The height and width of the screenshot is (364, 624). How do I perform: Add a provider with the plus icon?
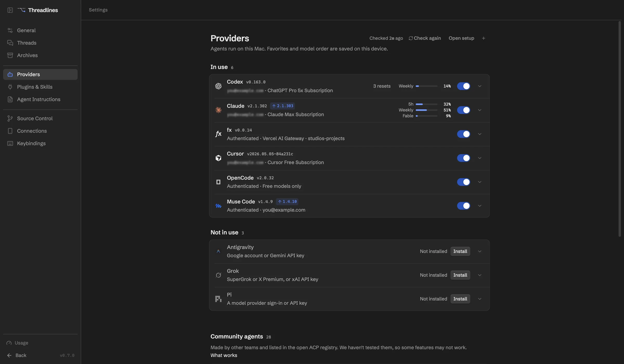pyautogui.click(x=484, y=38)
